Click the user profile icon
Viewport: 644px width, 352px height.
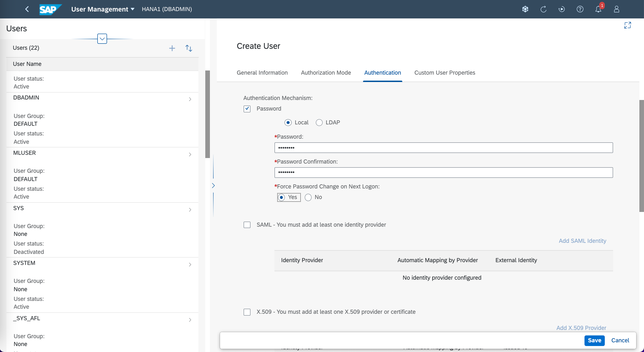[x=617, y=9]
